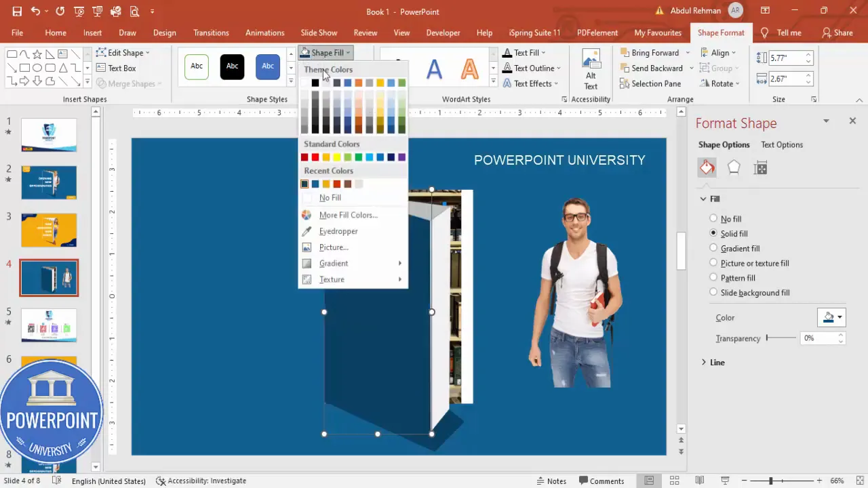The width and height of the screenshot is (868, 488).
Task: Open Text Effects dropdown
Action: (x=530, y=84)
